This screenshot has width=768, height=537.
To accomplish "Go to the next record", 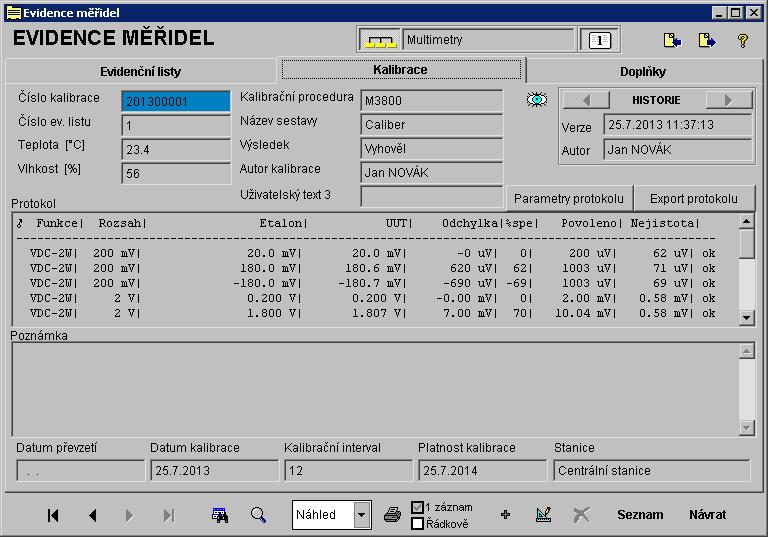I will point(129,515).
